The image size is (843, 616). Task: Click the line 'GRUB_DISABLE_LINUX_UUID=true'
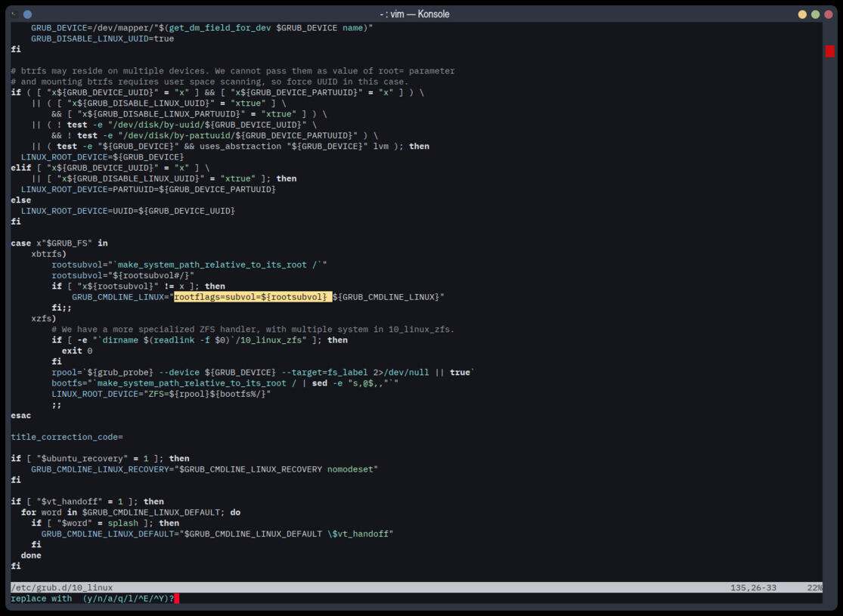pyautogui.click(x=102, y=39)
